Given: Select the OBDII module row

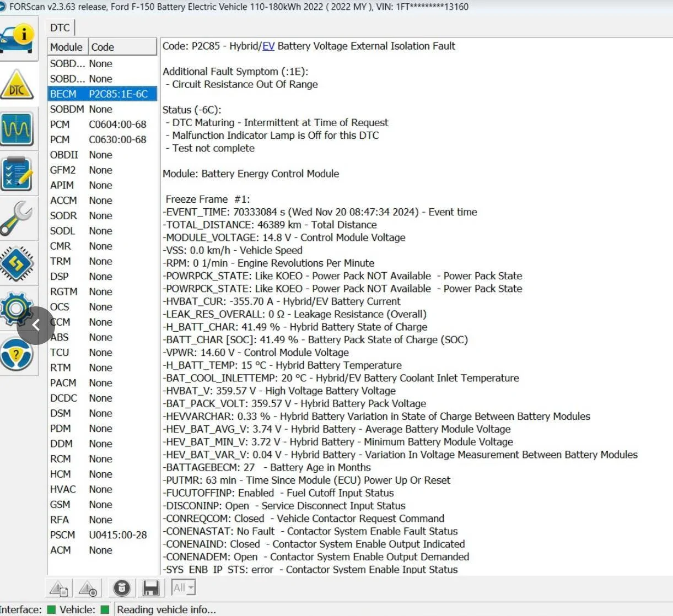Looking at the screenshot, I should 103,155.
